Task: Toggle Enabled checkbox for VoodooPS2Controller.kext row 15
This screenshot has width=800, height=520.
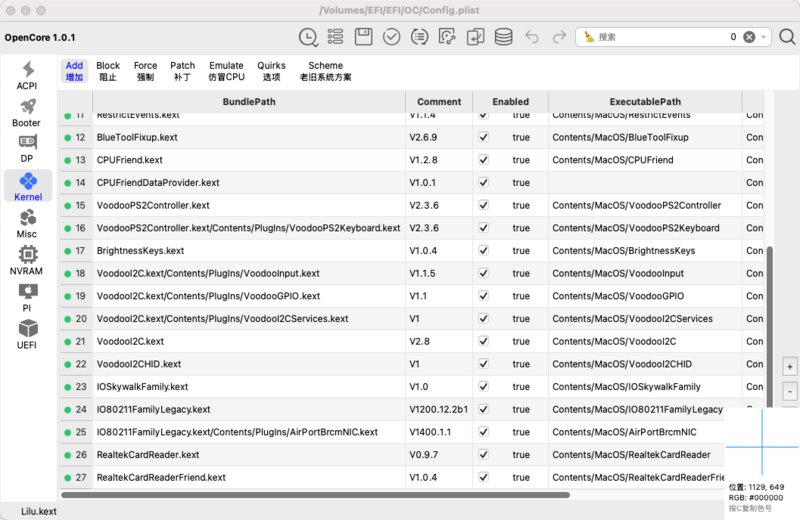Action: 483,205
